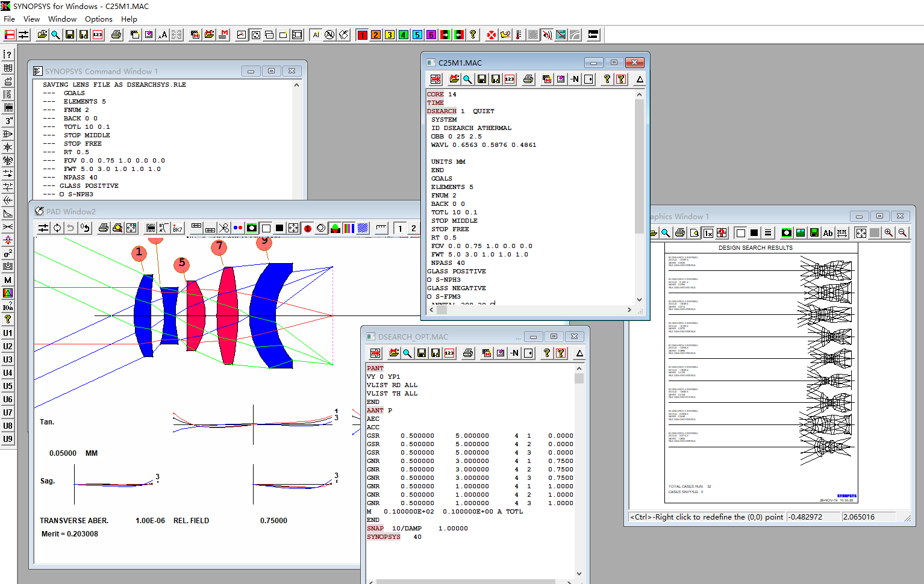Click the undo arrow in PAD Window2 toolbar
The width and height of the screenshot is (924, 584).
point(71,228)
